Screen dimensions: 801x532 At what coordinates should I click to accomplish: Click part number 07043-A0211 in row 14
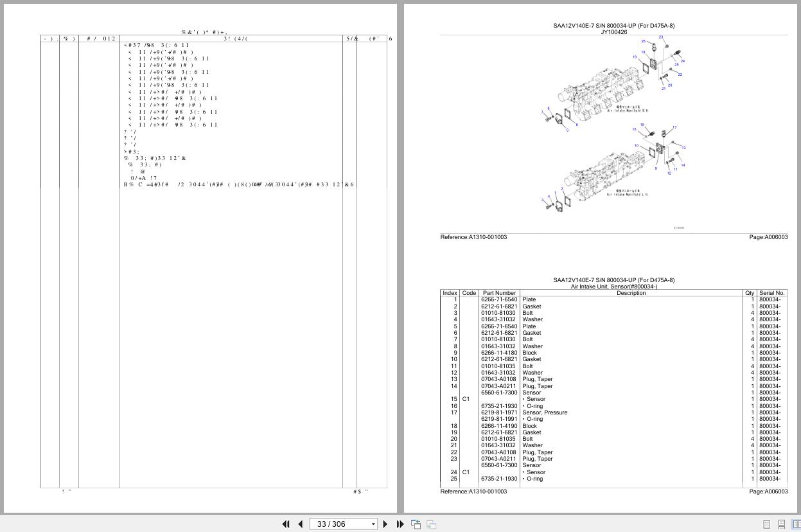(499, 386)
